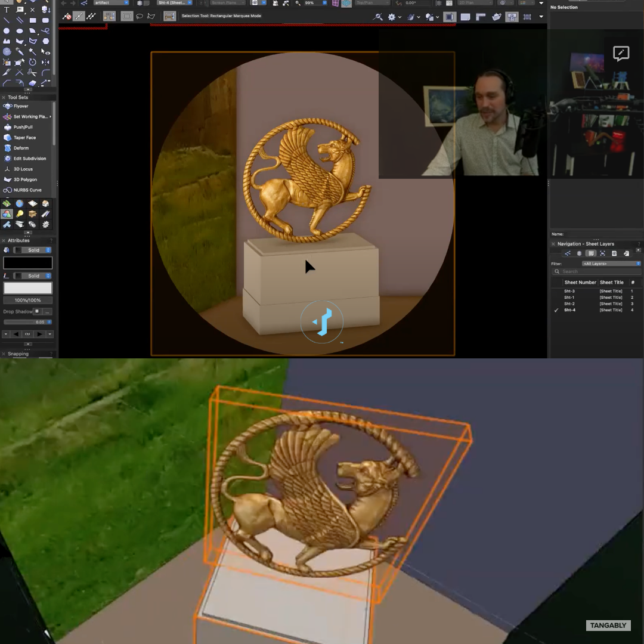Viewport: 644px width, 644px height.
Task: Select the Spiral tool
Action: (7, 52)
